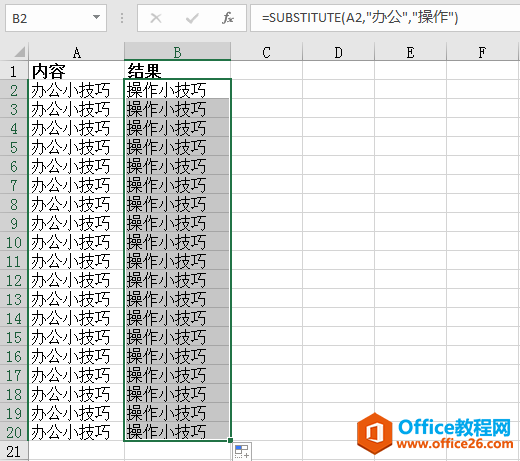Viewport: 520px width, 461px height.
Task: Select row 10 header
Action: click(x=14, y=241)
